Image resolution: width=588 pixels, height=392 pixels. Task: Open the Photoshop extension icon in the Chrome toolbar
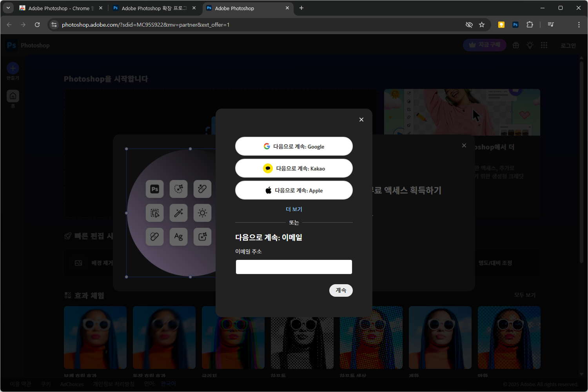pyautogui.click(x=515, y=25)
